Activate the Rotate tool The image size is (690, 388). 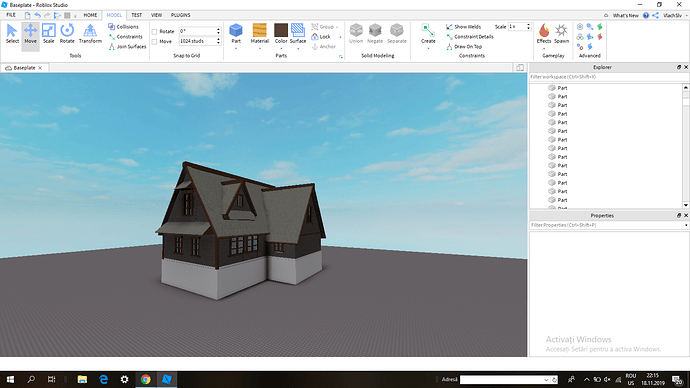[x=67, y=34]
